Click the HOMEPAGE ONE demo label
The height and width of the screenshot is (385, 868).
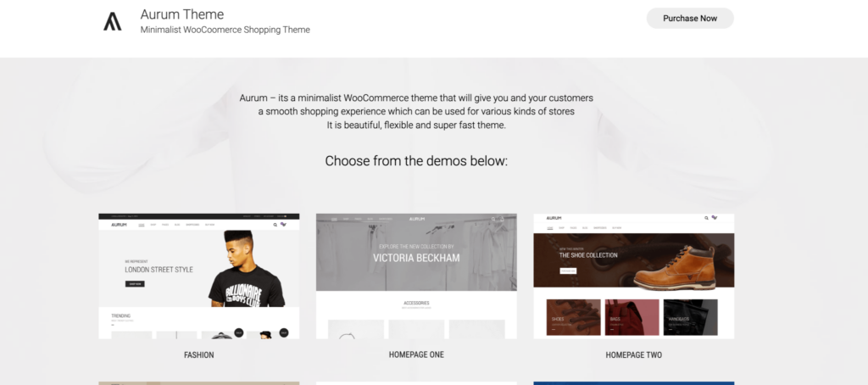tap(416, 354)
